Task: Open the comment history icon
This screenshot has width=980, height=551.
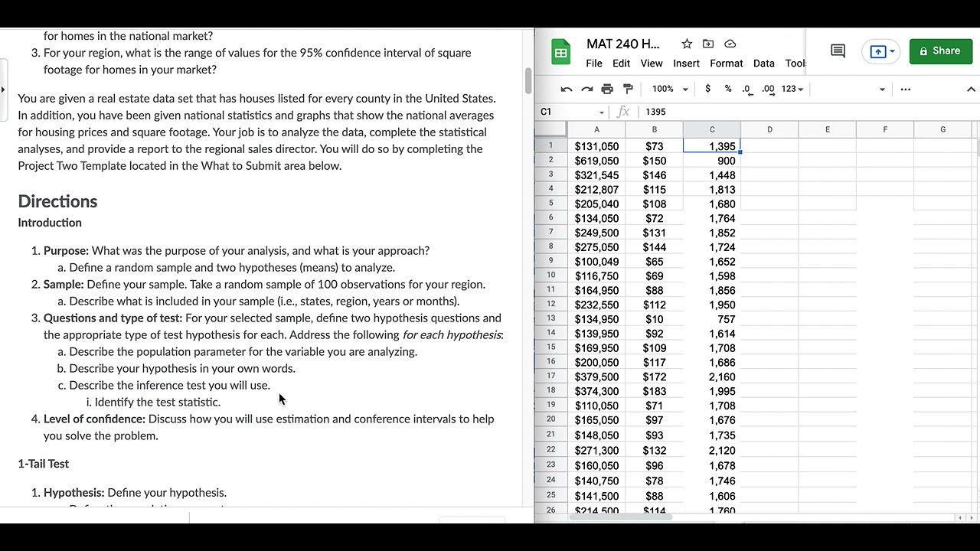Action: coord(838,51)
